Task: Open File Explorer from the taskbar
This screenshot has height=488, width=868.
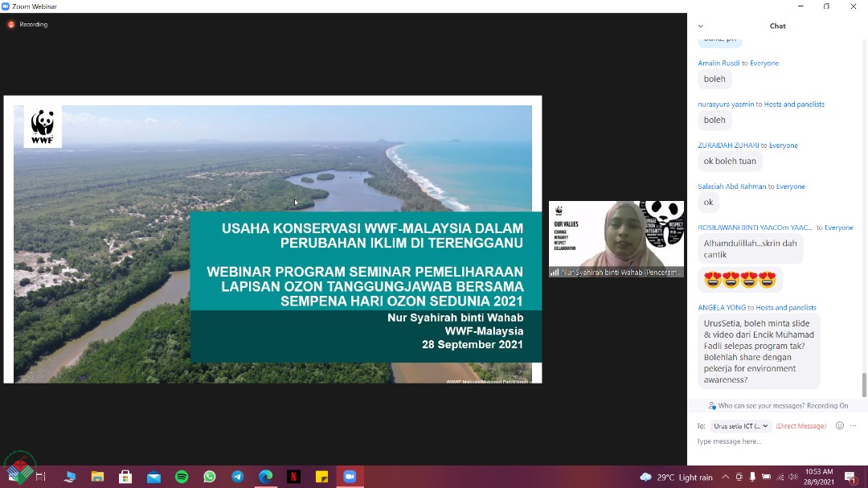Action: pyautogui.click(x=97, y=477)
